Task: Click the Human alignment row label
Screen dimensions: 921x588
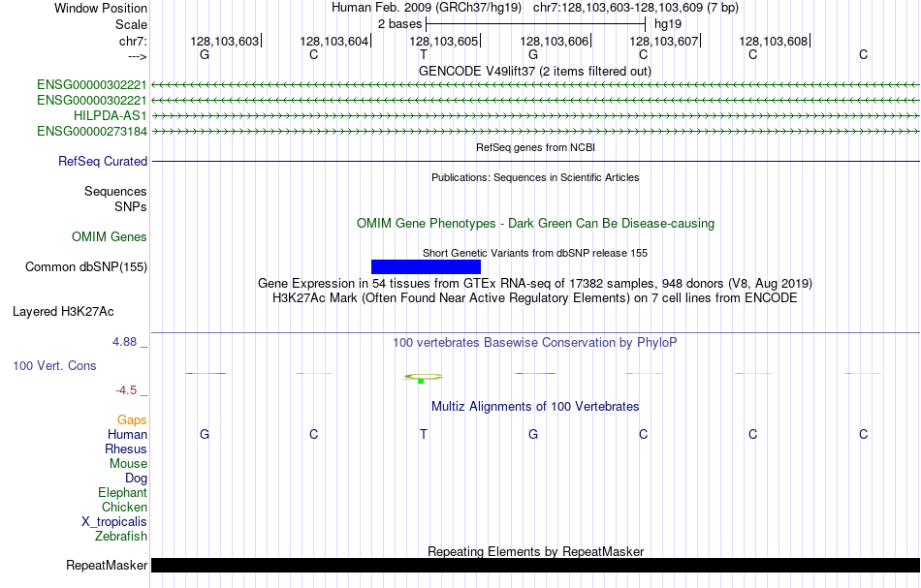Action: tap(127, 434)
